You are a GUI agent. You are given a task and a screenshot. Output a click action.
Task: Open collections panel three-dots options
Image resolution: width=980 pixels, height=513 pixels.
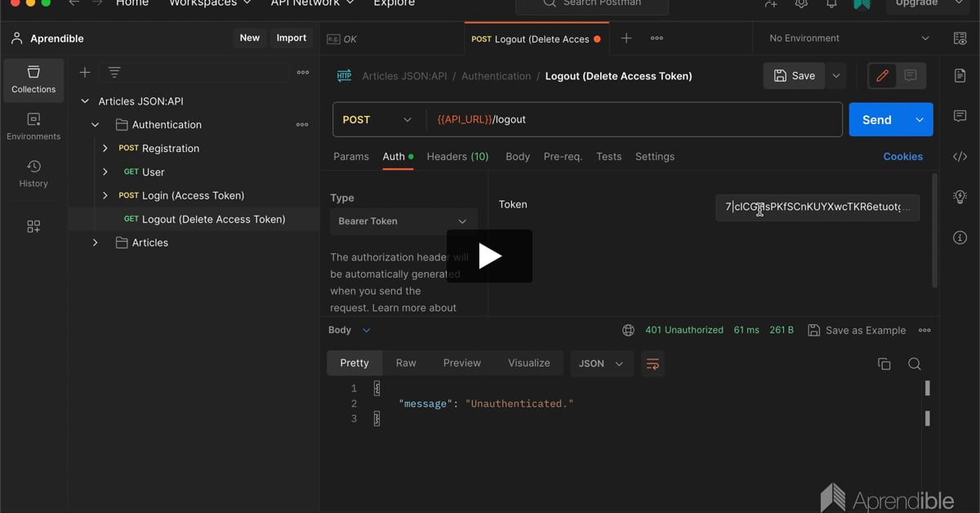[303, 73]
